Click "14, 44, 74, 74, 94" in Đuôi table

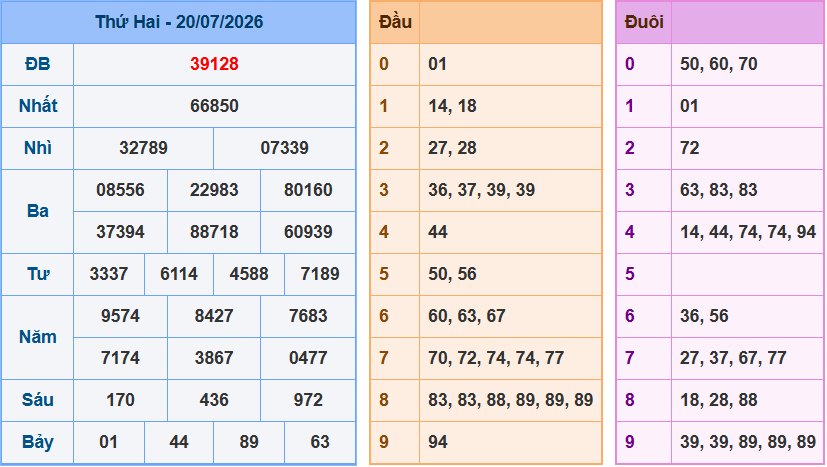pos(748,232)
